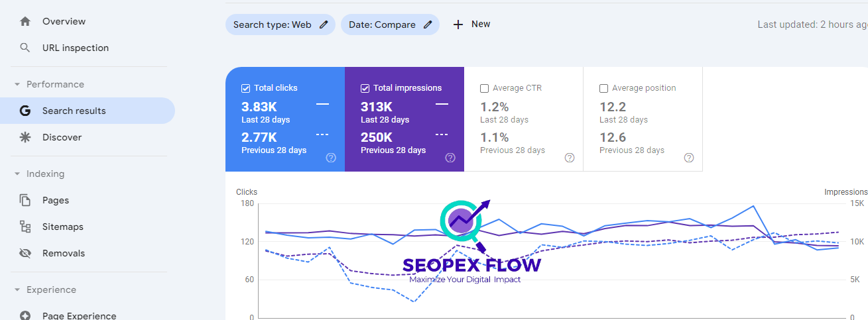This screenshot has width=868, height=320.
Task: Collapse the Indexing section arrow
Action: pyautogui.click(x=17, y=174)
